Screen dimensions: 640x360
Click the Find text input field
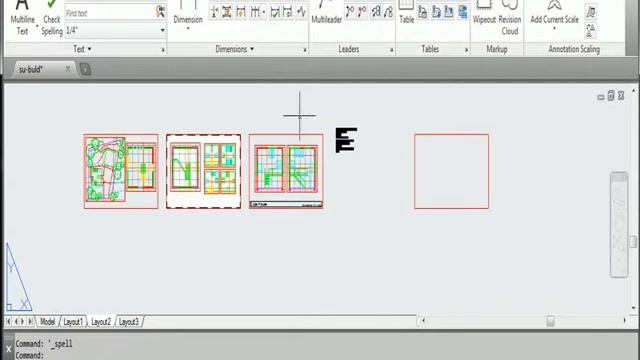pyautogui.click(x=110, y=13)
